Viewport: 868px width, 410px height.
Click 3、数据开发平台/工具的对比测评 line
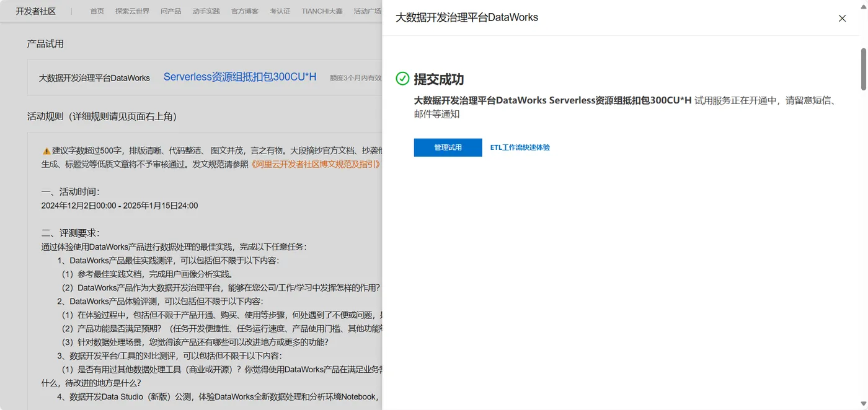coord(169,355)
